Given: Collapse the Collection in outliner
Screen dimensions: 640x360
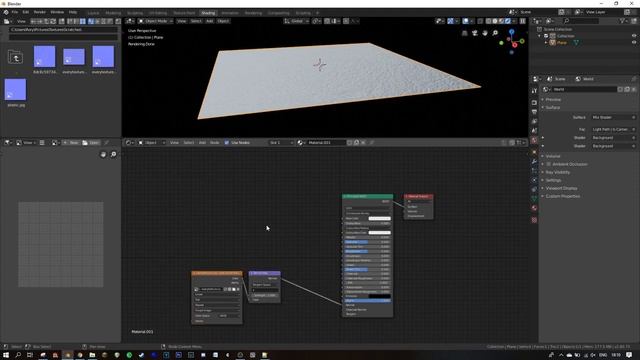Looking at the screenshot, I should [x=540, y=36].
